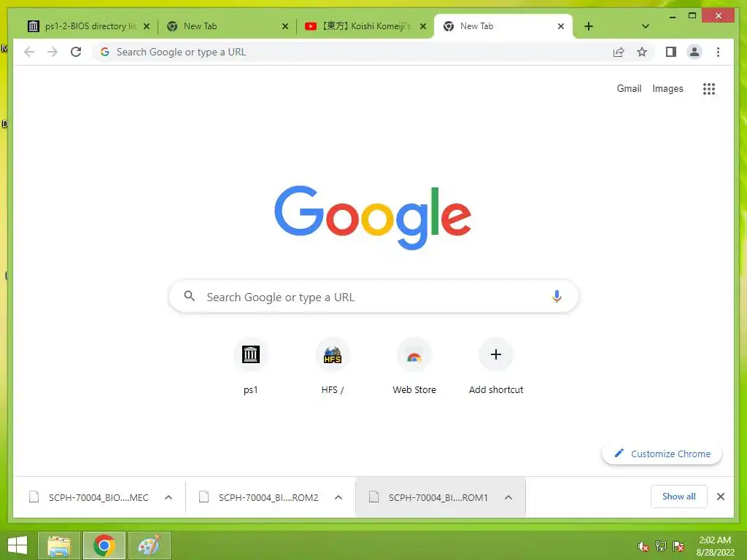Show all downloads
Image resolution: width=747 pixels, height=560 pixels.
(679, 497)
